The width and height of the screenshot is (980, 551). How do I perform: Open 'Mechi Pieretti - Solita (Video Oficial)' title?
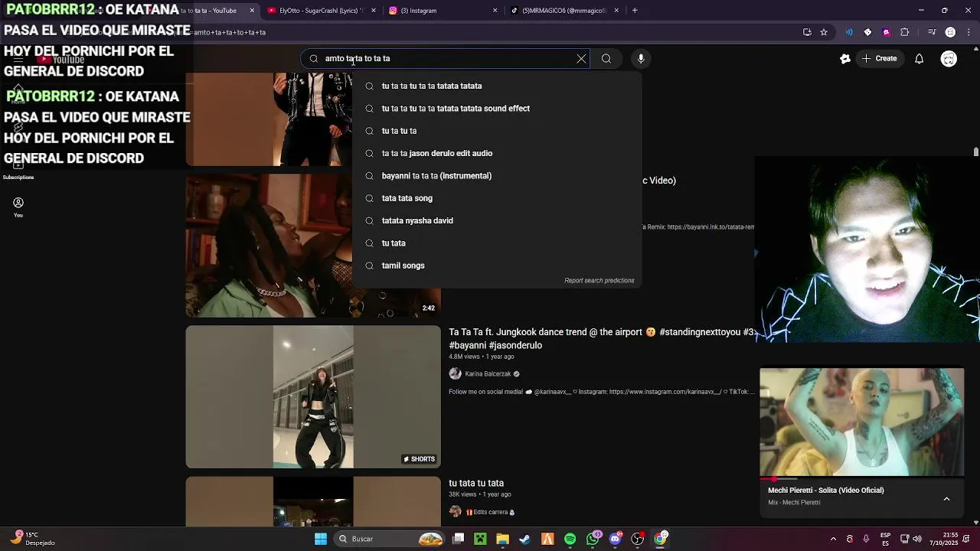[826, 491]
